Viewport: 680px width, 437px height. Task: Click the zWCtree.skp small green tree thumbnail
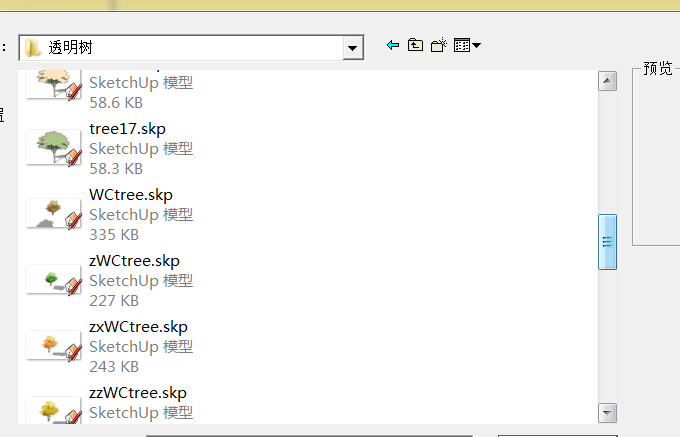pyautogui.click(x=54, y=279)
